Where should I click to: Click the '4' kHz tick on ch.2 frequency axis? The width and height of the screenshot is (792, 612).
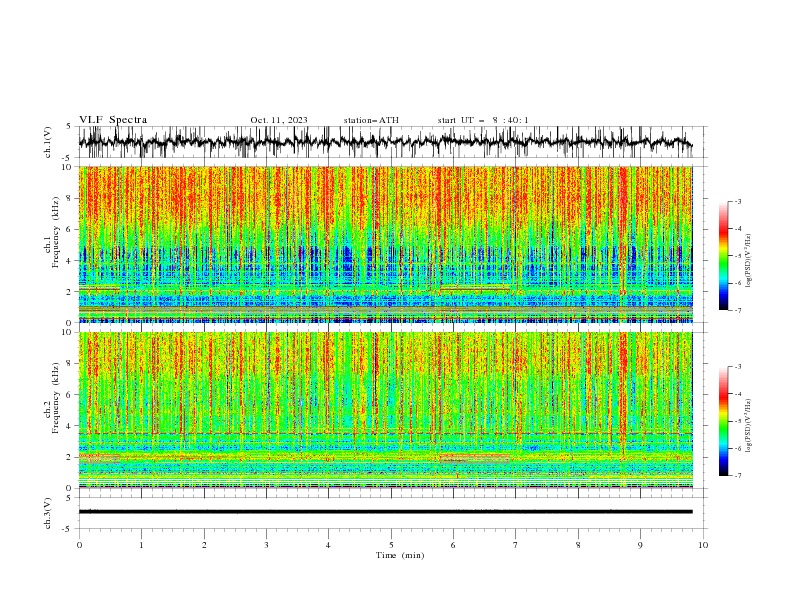[x=70, y=426]
